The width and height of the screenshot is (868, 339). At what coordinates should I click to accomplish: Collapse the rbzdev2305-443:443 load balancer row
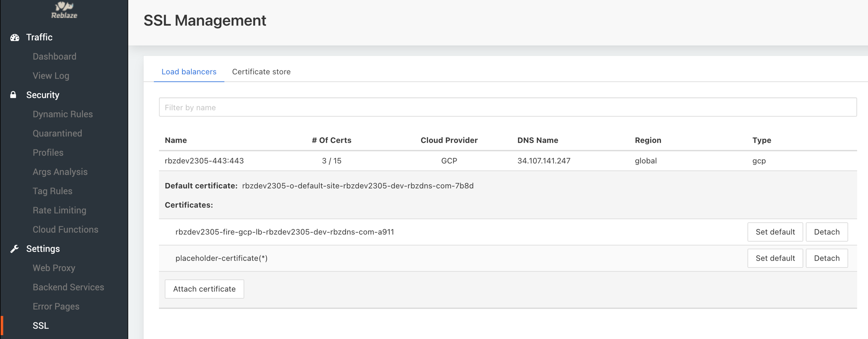click(204, 161)
